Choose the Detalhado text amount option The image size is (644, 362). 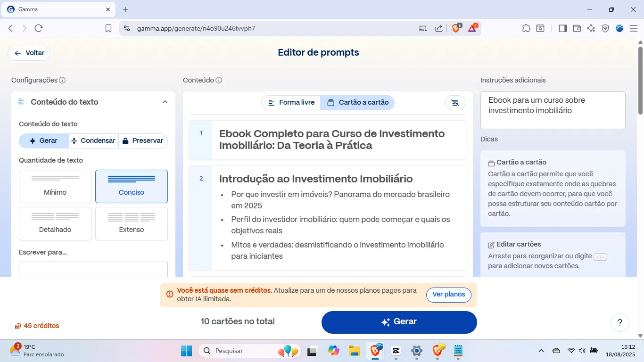(55, 223)
